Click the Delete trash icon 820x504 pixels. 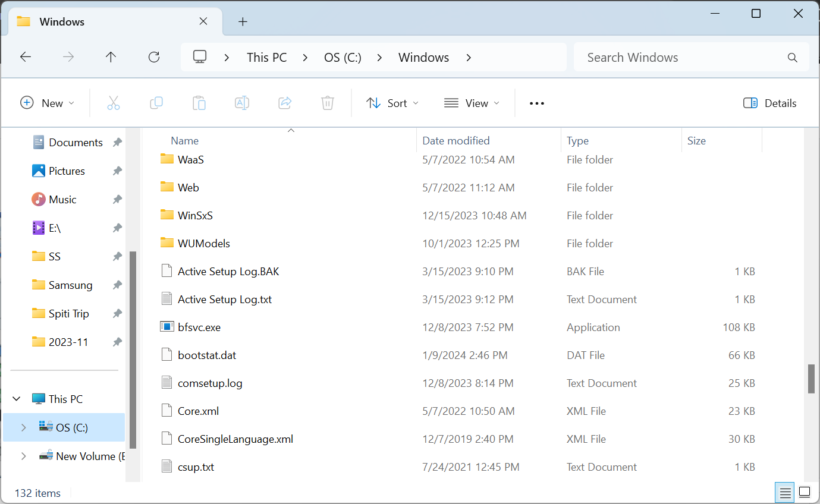pyautogui.click(x=328, y=103)
